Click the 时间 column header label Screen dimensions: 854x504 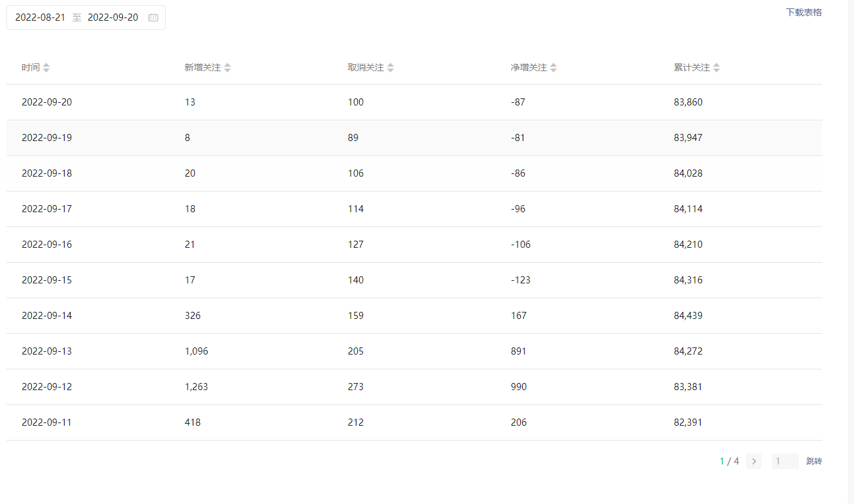click(x=30, y=67)
